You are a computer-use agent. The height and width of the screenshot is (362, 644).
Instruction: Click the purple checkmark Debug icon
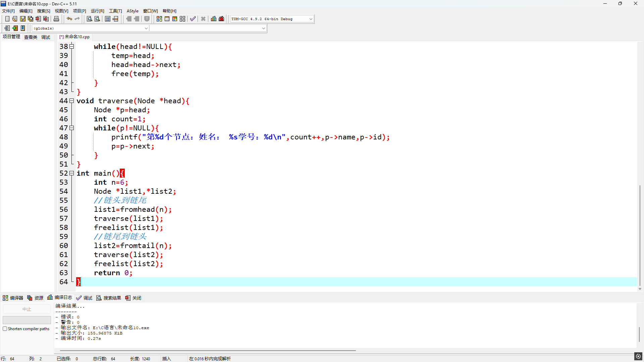[193, 19]
